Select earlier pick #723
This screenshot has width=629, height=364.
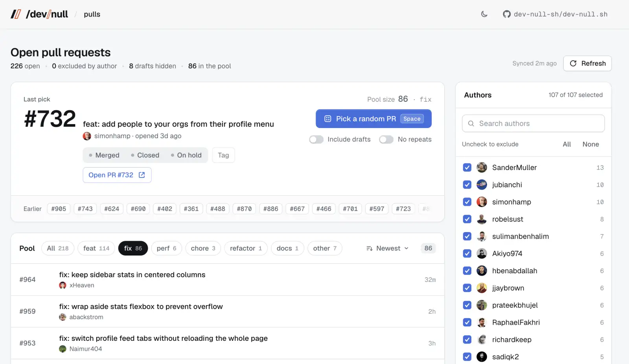pyautogui.click(x=403, y=209)
